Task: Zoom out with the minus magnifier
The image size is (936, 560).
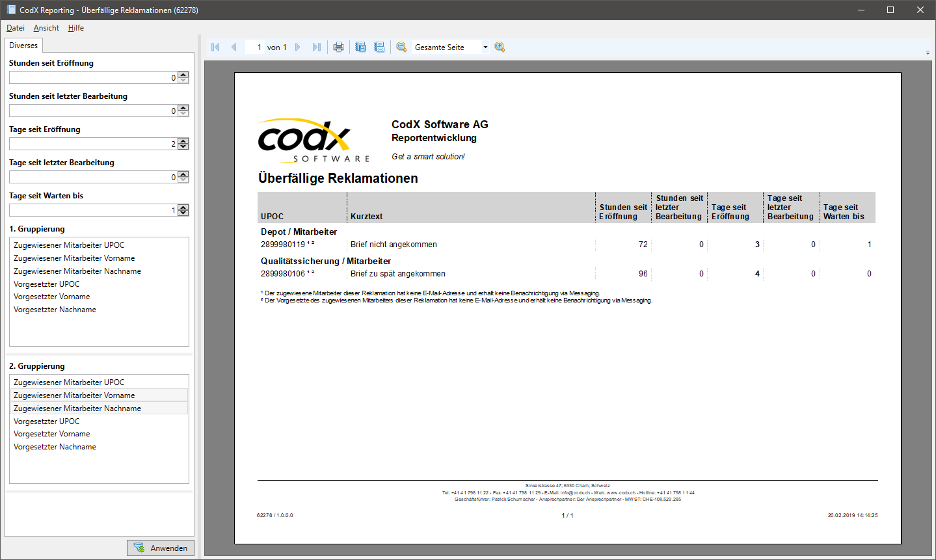Action: point(401,47)
